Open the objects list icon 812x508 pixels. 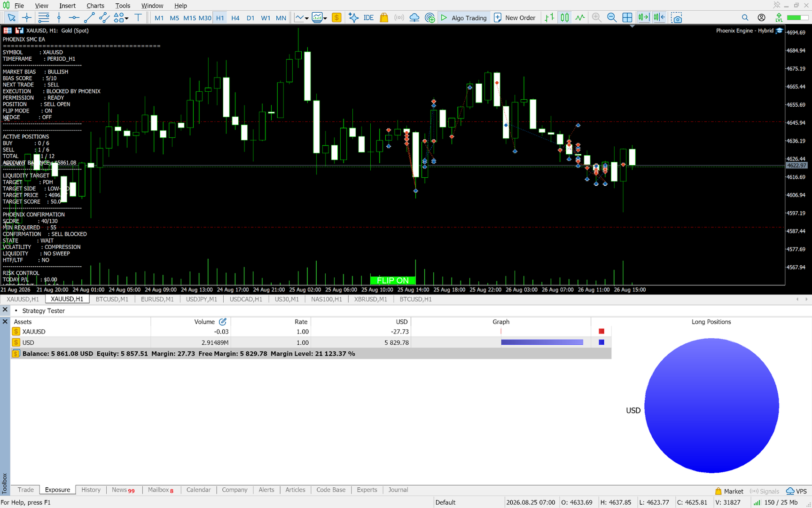pos(43,18)
